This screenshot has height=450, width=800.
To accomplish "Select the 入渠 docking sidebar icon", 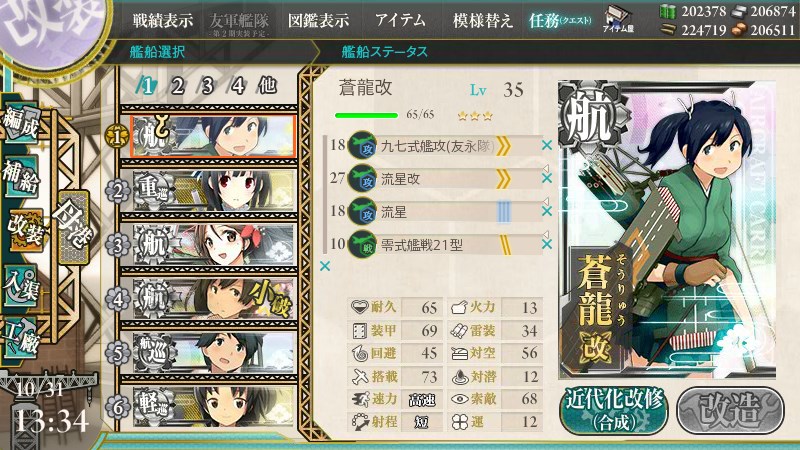I will coord(21,285).
